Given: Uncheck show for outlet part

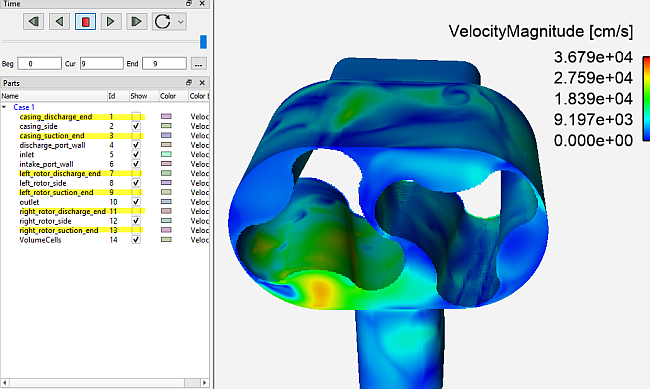Looking at the screenshot, I should click(x=136, y=202).
